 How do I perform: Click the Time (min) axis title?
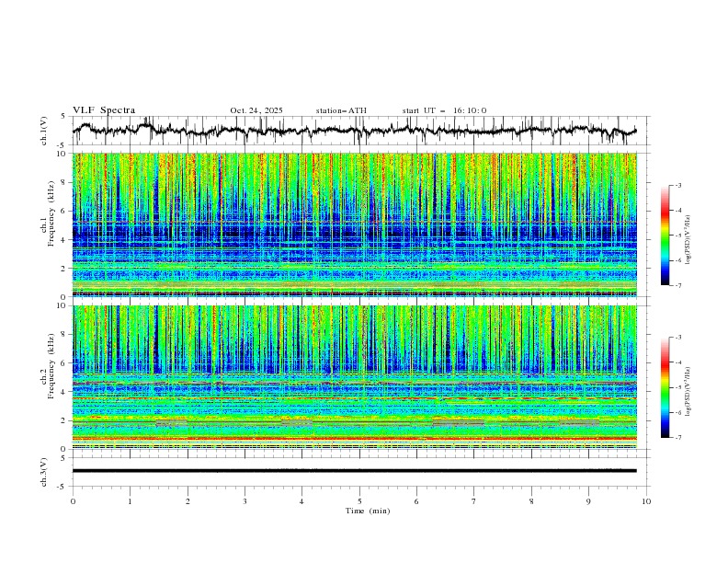[x=368, y=511]
